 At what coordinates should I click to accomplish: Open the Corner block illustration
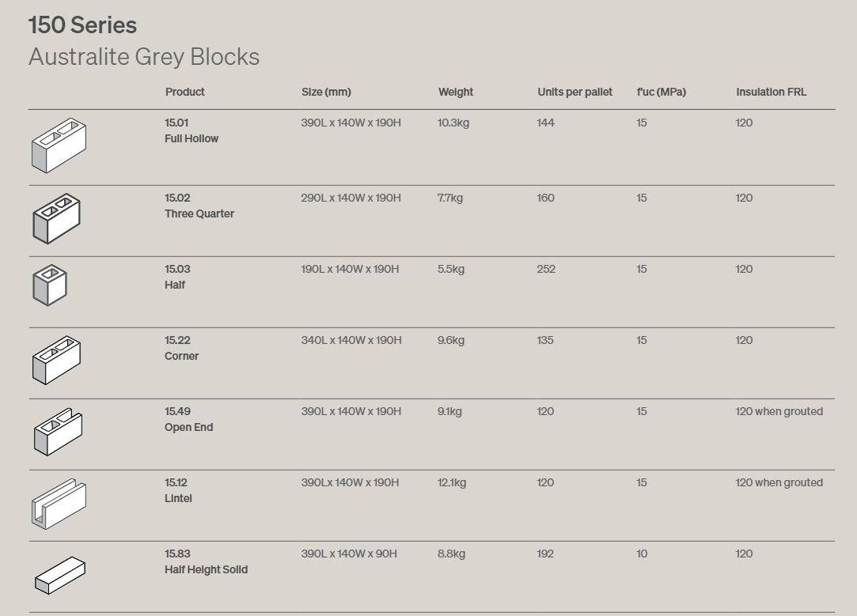click(56, 360)
